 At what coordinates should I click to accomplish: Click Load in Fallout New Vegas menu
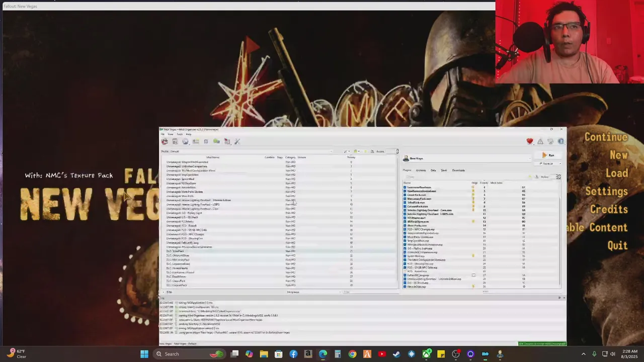click(x=617, y=173)
